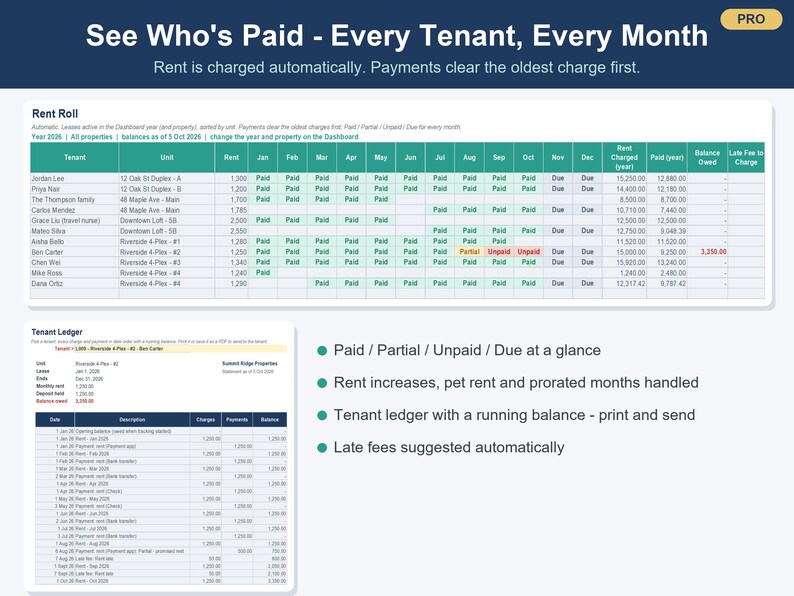This screenshot has height=596, width=794.
Task: Click the ledger 'Date' column header
Action: 55,420
